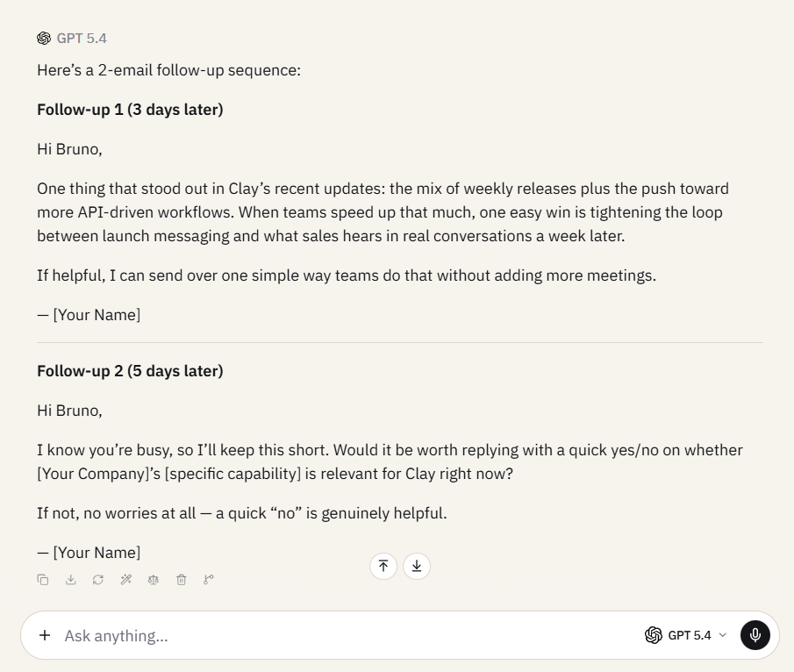Start voice input with the microphone button

pos(755,635)
